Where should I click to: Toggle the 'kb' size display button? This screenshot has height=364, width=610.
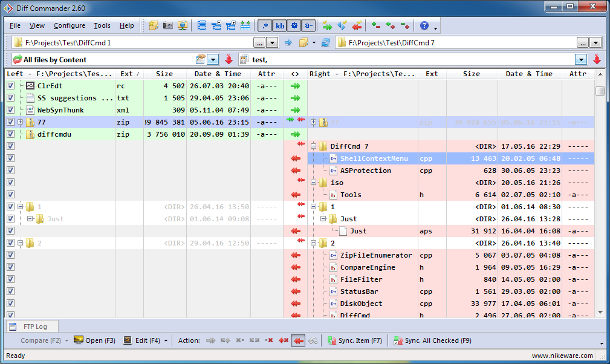(280, 26)
